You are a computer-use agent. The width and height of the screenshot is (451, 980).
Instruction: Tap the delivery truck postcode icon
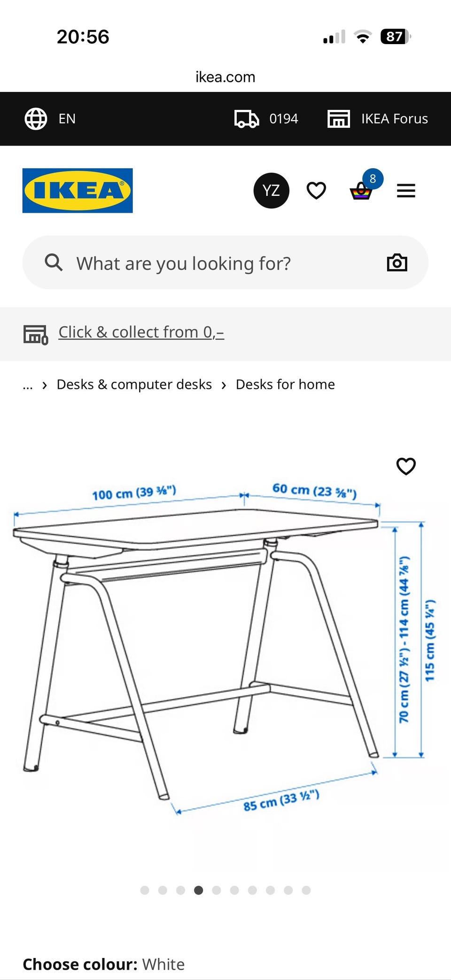[x=247, y=119]
